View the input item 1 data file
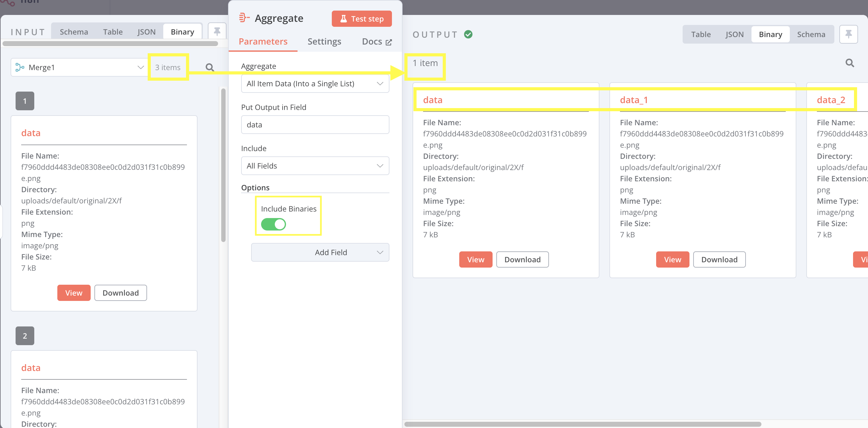868x428 pixels. pyautogui.click(x=74, y=293)
